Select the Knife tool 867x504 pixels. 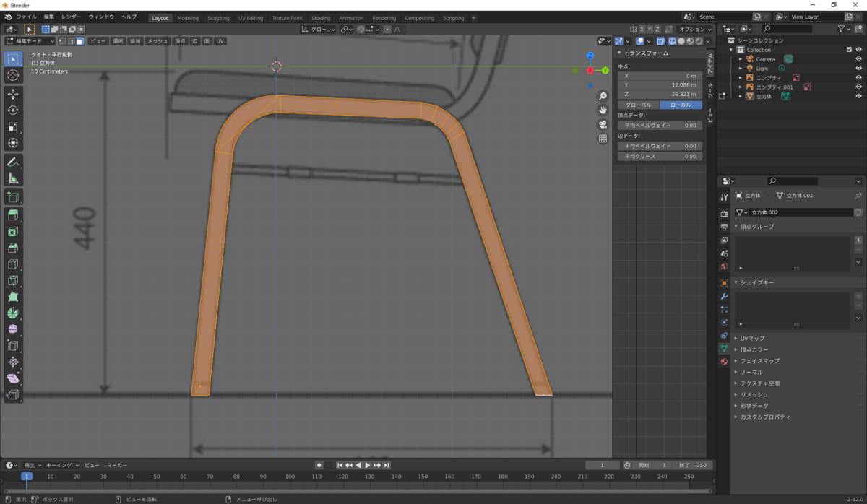[x=13, y=281]
